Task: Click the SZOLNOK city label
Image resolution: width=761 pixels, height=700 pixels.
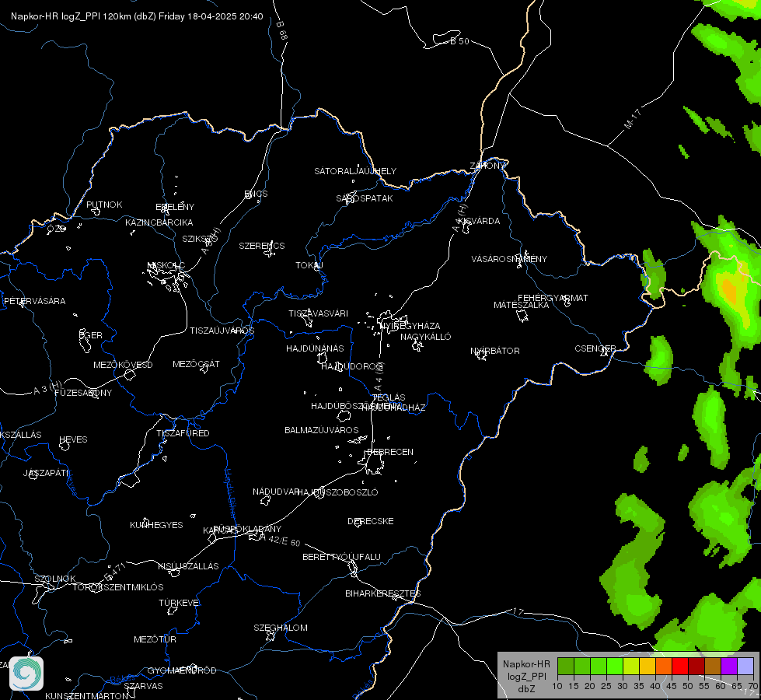Action: point(55,579)
